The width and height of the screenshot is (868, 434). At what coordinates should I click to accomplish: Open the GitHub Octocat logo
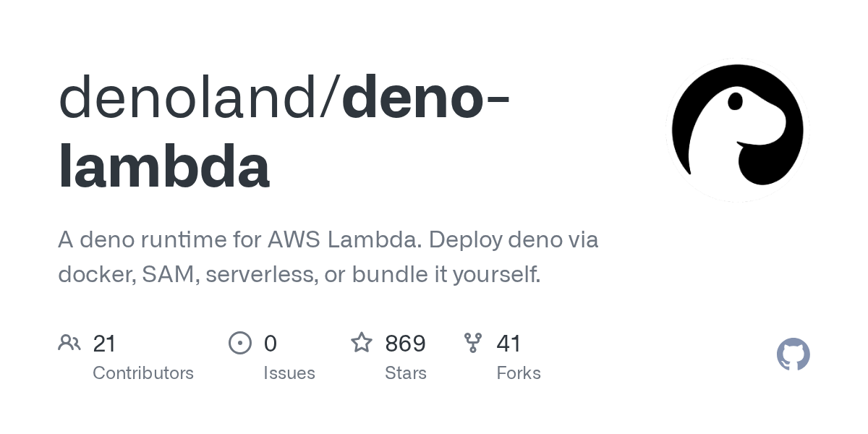[793, 354]
